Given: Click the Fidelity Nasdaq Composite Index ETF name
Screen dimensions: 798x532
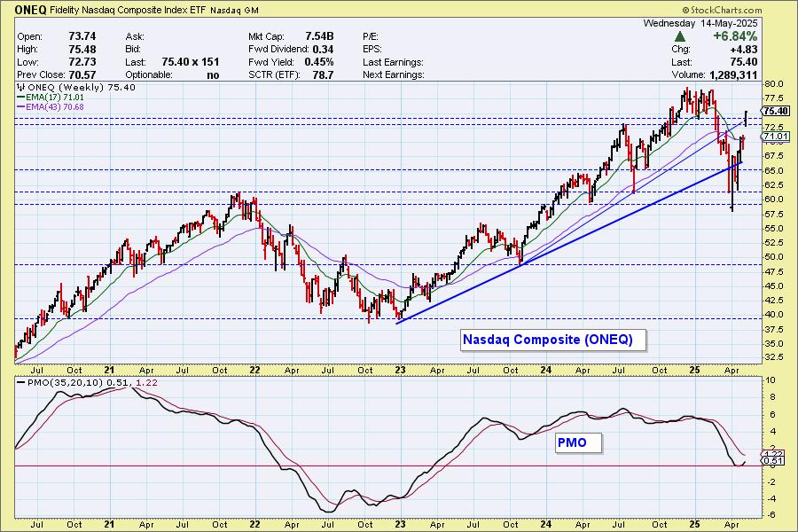Looking at the screenshot, I should [x=128, y=10].
